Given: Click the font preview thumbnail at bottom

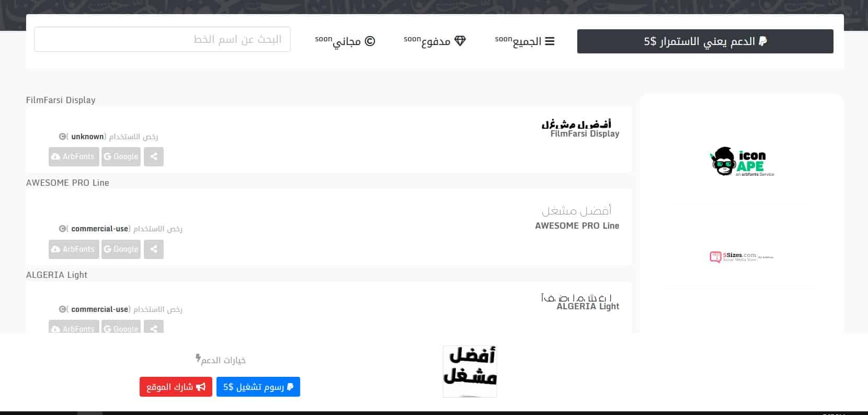Looking at the screenshot, I should (x=470, y=371).
